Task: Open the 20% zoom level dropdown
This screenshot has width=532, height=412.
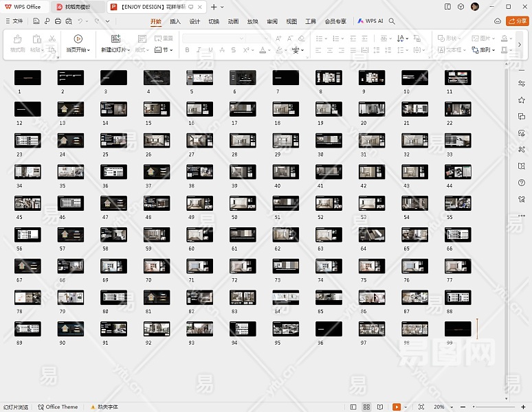Action: 439,407
